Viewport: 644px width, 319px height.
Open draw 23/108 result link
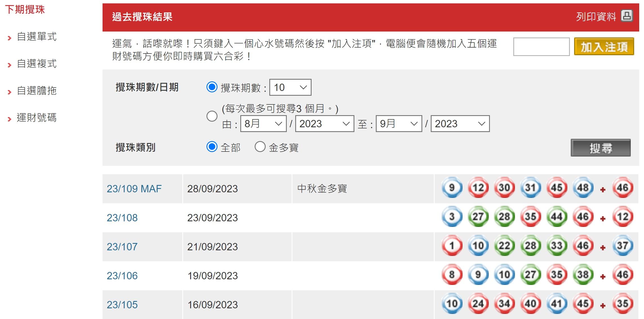[x=122, y=218]
